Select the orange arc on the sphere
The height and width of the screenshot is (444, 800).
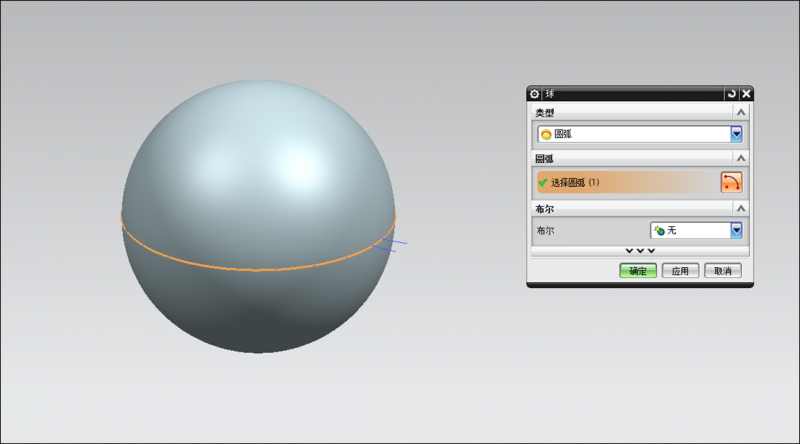click(250, 268)
